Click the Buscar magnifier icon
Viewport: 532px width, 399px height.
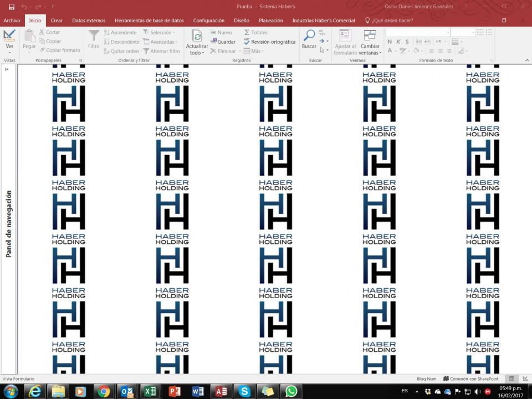[309, 35]
